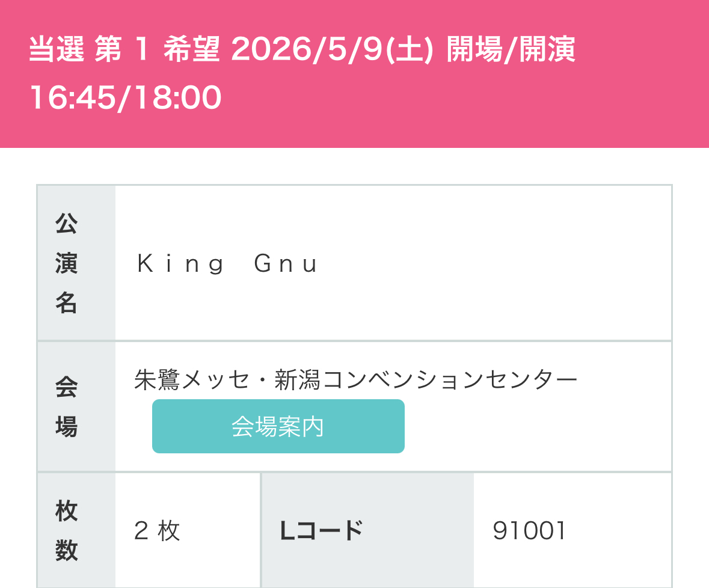Select the 91001 L-code value
Screen dimensions: 709x588
(x=529, y=531)
